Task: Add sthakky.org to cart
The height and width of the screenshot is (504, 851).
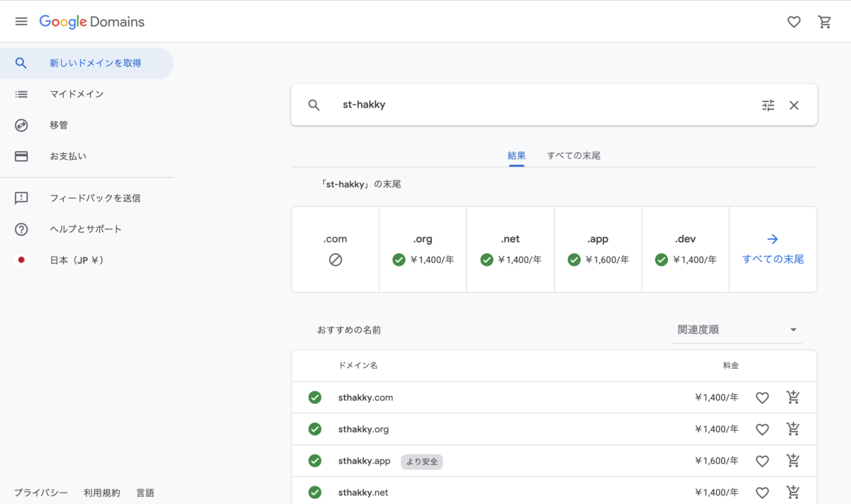Action: (x=794, y=429)
